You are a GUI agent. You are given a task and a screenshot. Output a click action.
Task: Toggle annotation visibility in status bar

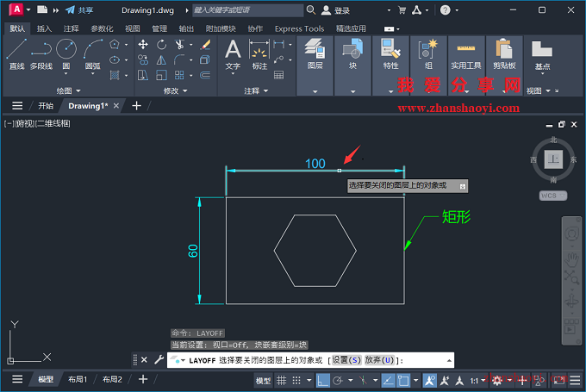(429, 381)
